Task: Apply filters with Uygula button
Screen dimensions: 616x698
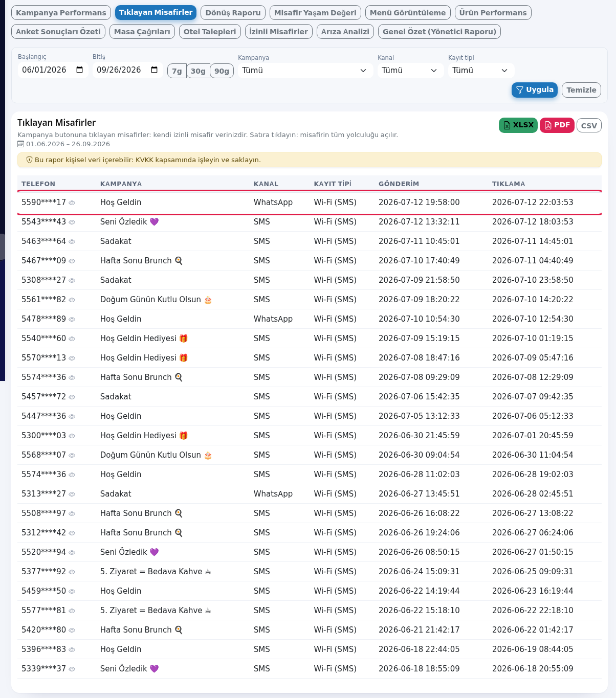Action: pos(535,90)
